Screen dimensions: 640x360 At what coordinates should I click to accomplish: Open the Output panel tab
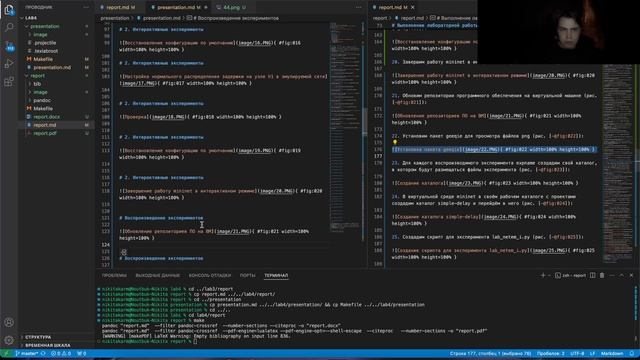click(158, 276)
